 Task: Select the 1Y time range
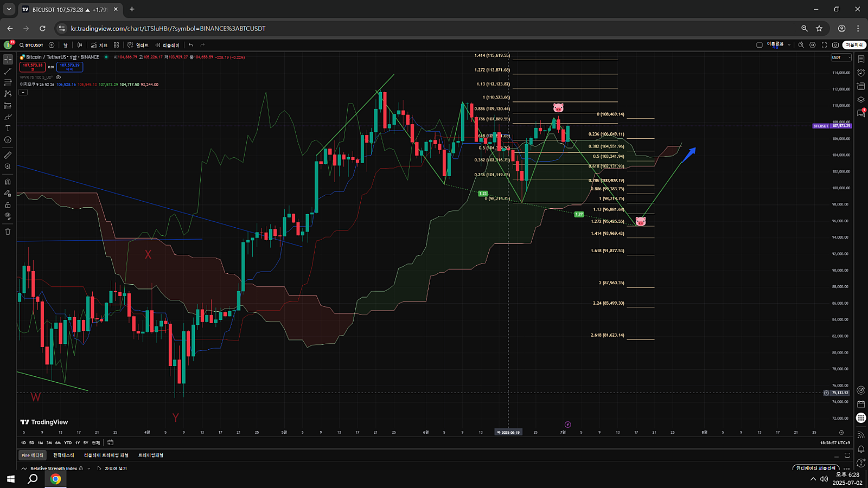[77, 443]
